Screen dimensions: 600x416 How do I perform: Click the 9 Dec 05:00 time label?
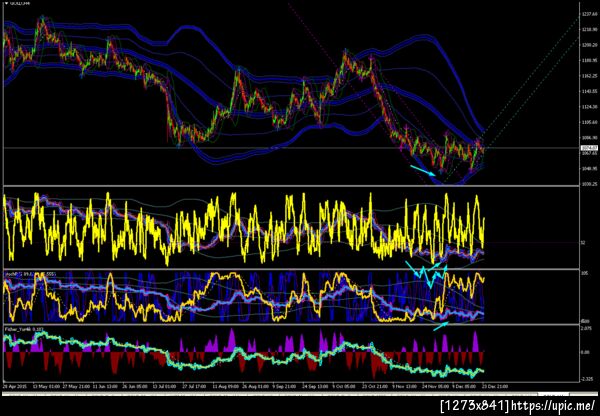(465, 387)
